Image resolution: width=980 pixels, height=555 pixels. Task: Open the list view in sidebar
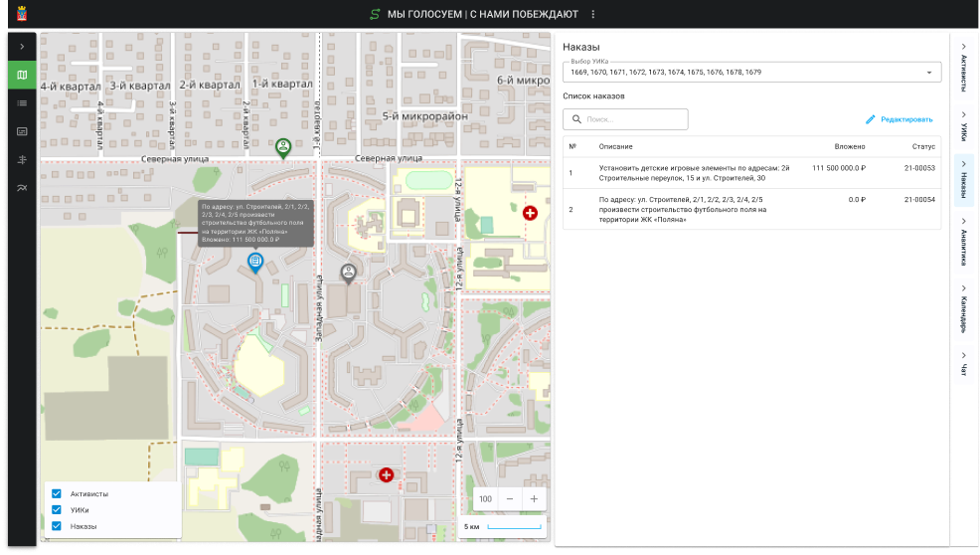click(22, 103)
